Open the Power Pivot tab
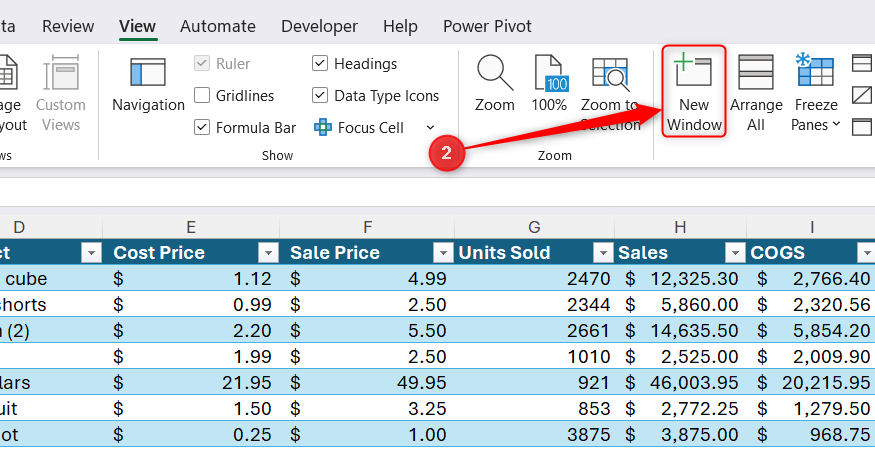The height and width of the screenshot is (450, 875). (487, 26)
